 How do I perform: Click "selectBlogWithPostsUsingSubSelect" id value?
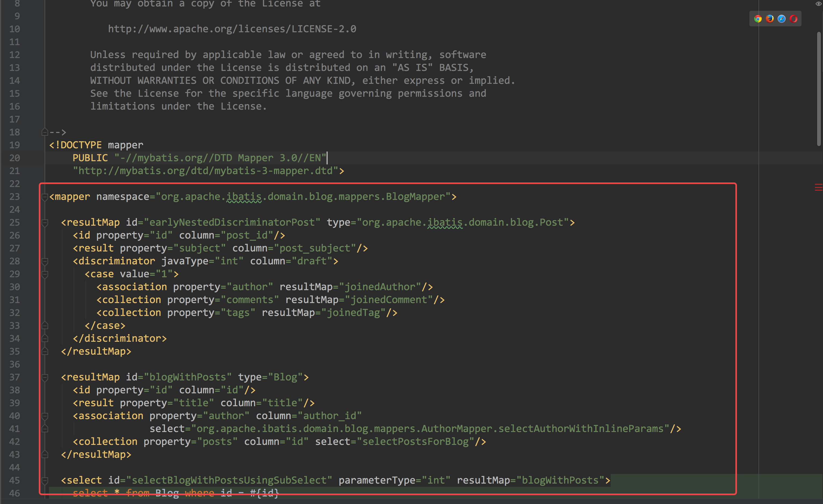tap(229, 480)
